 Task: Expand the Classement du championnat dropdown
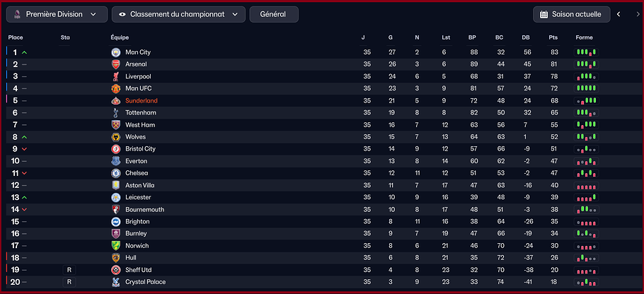click(178, 14)
